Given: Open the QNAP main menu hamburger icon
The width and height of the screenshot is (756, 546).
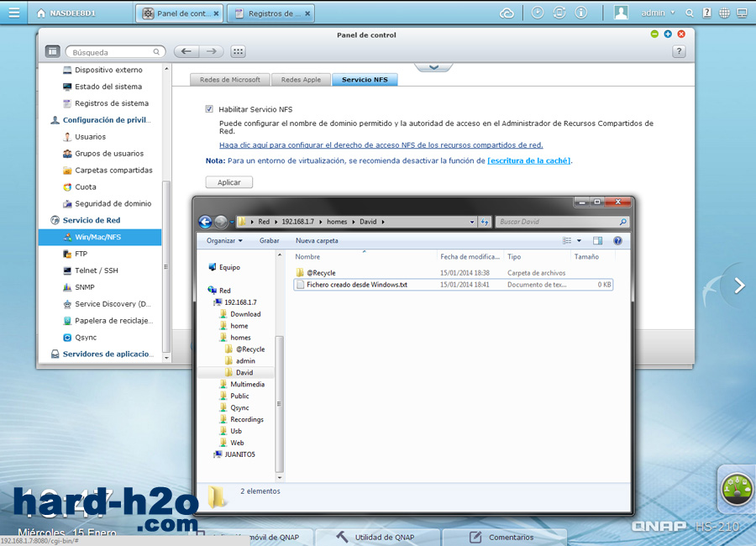Looking at the screenshot, I should [14, 13].
